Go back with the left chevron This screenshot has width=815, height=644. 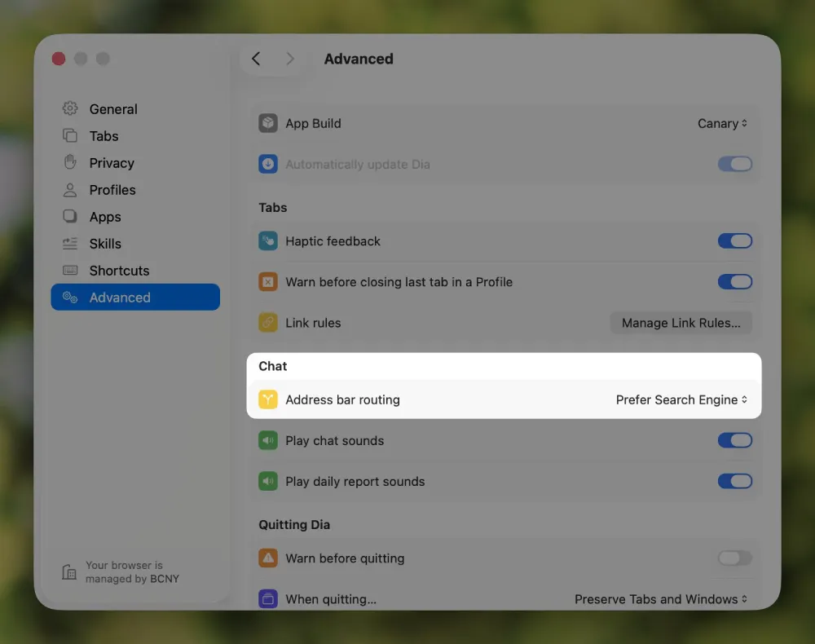click(x=256, y=59)
